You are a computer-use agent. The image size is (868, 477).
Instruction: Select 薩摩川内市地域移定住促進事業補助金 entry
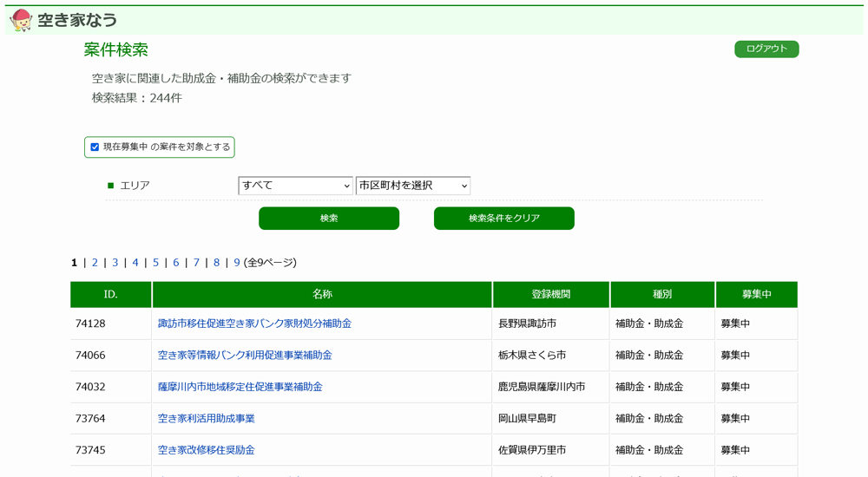240,387
